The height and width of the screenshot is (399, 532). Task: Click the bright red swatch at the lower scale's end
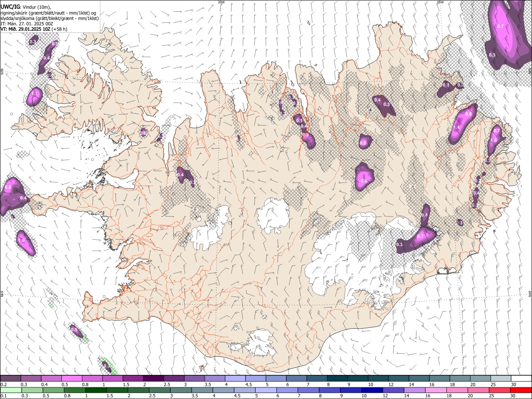coord(521,390)
